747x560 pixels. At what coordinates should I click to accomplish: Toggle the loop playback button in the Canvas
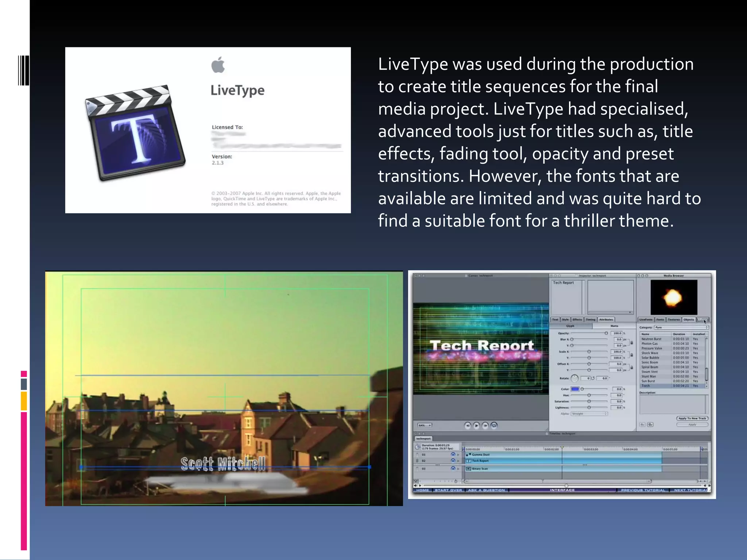[x=494, y=425]
